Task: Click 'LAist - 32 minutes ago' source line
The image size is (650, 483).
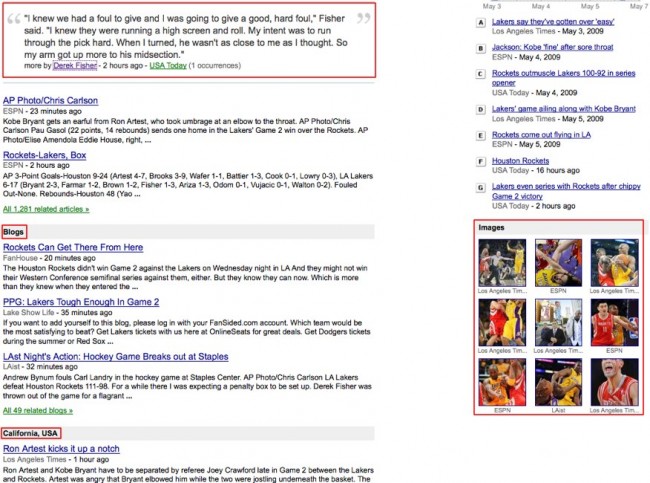Action: tap(40, 366)
